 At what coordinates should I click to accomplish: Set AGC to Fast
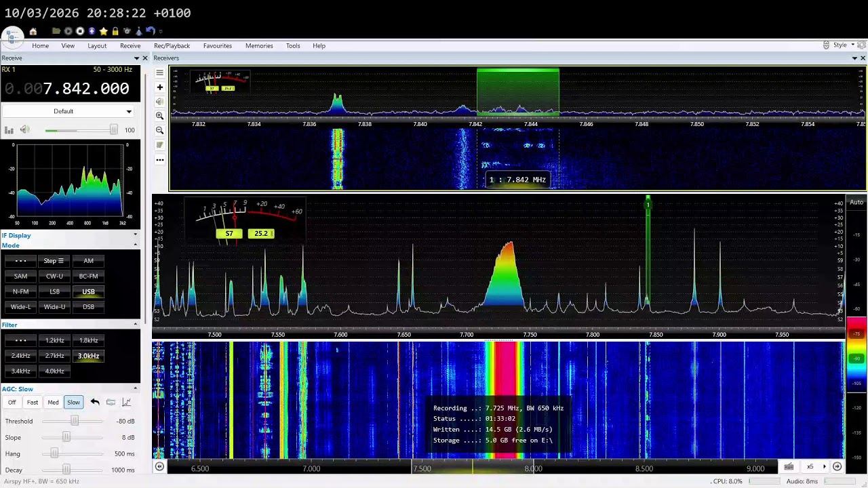pos(33,403)
